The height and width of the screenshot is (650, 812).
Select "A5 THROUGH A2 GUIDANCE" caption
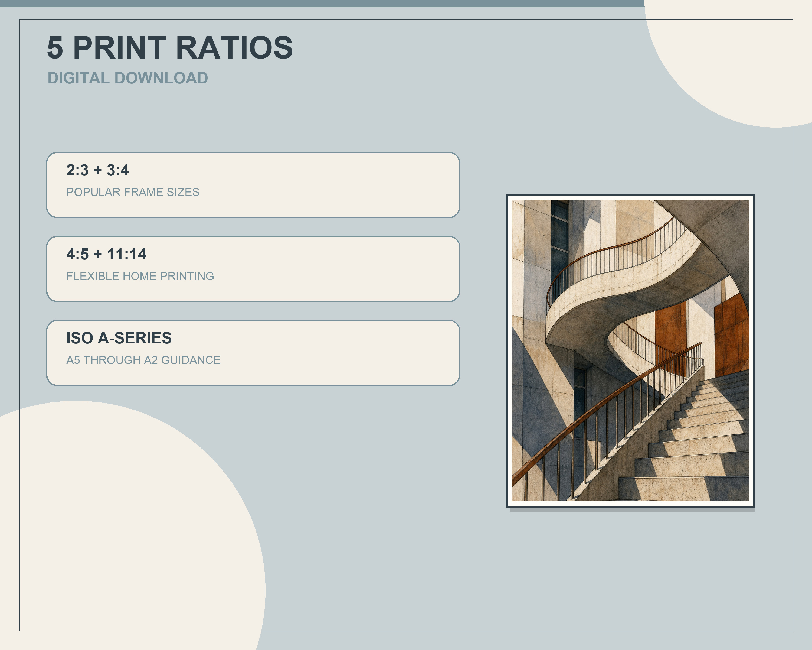(143, 360)
